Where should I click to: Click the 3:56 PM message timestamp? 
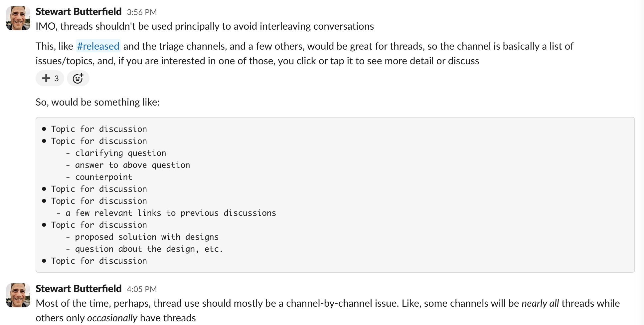click(x=142, y=12)
